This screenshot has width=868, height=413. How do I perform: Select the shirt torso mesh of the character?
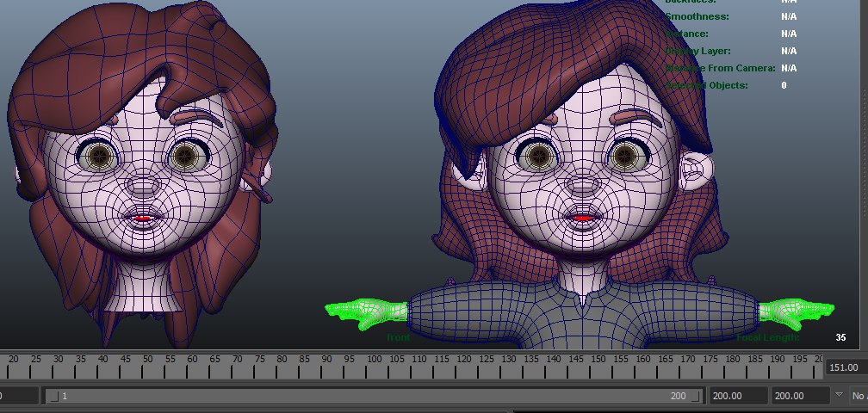[x=586, y=317]
